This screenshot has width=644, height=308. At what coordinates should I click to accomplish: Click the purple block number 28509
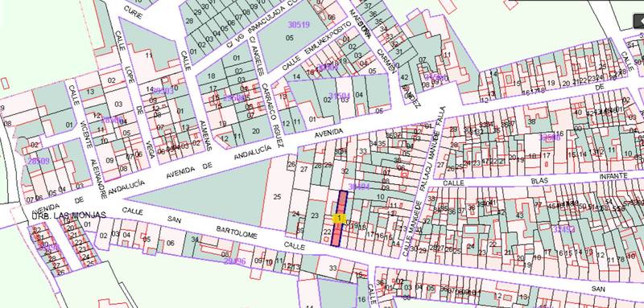pos(39,161)
